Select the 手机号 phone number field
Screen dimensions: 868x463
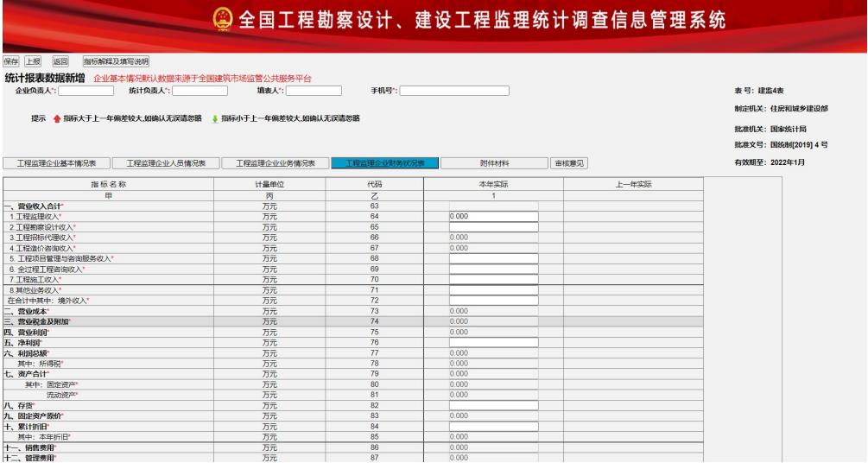454,90
